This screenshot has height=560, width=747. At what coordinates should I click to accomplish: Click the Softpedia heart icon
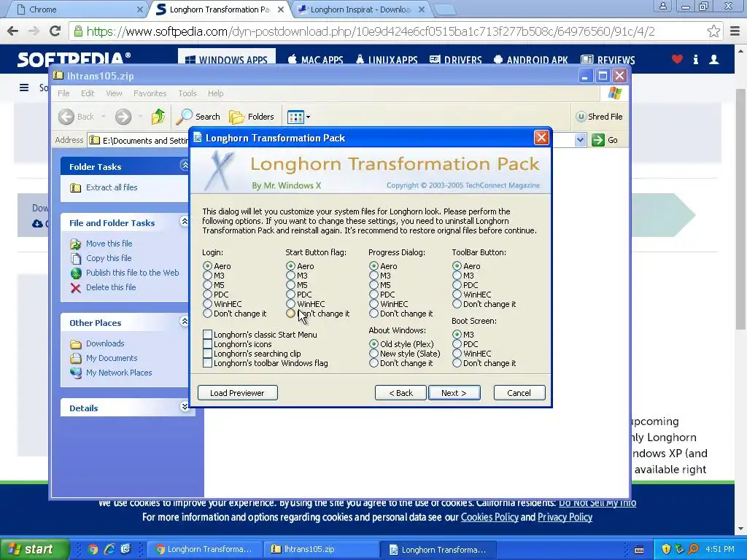pos(677,60)
